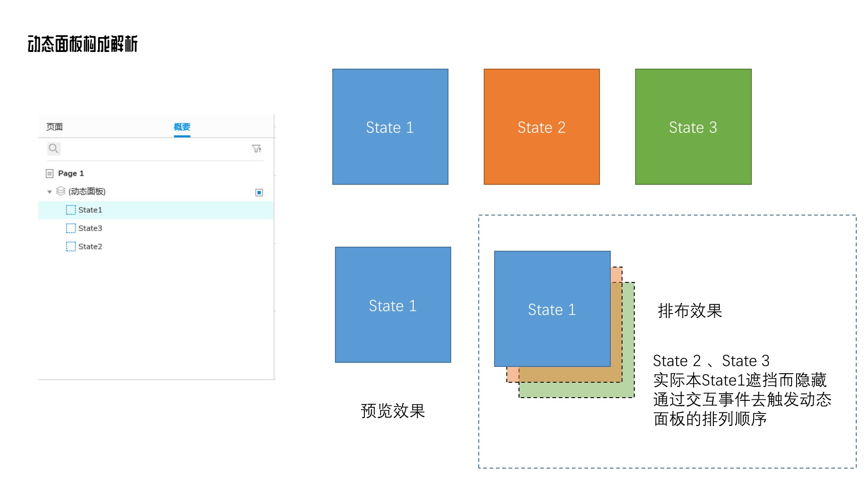Viewport: 868px width, 488px height.
Task: Switch to the 概要 tab
Action: point(182,127)
